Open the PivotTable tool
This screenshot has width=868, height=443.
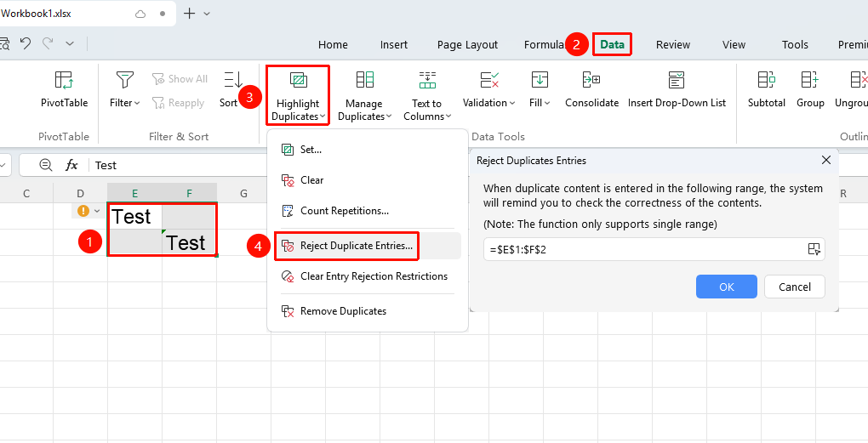(x=64, y=88)
